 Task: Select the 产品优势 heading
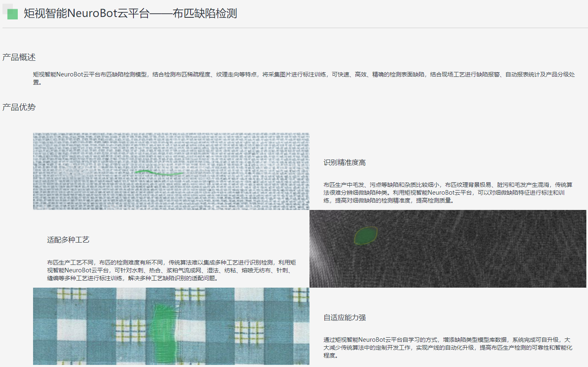pyautogui.click(x=19, y=107)
